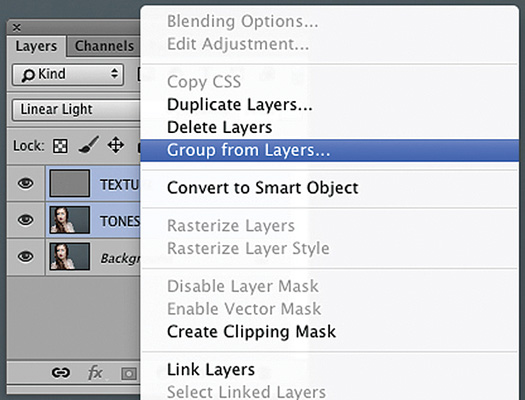Open the Kind filter dropdown

tap(68, 74)
